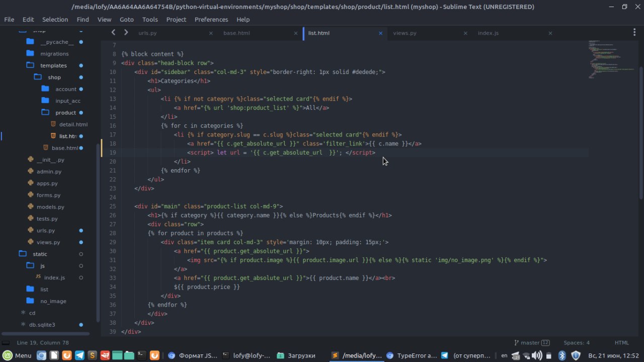Open the Edit menu
This screenshot has width=644, height=362.
click(x=28, y=19)
